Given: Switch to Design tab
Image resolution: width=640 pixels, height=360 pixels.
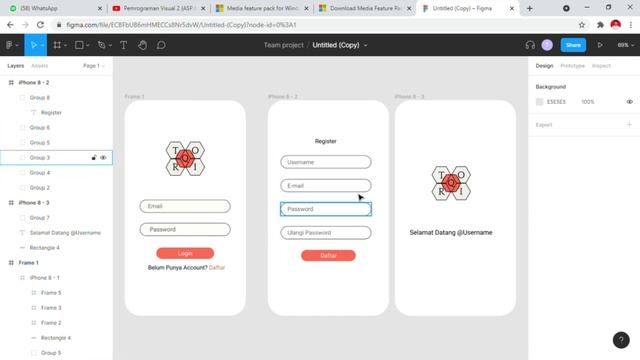Looking at the screenshot, I should coord(544,66).
